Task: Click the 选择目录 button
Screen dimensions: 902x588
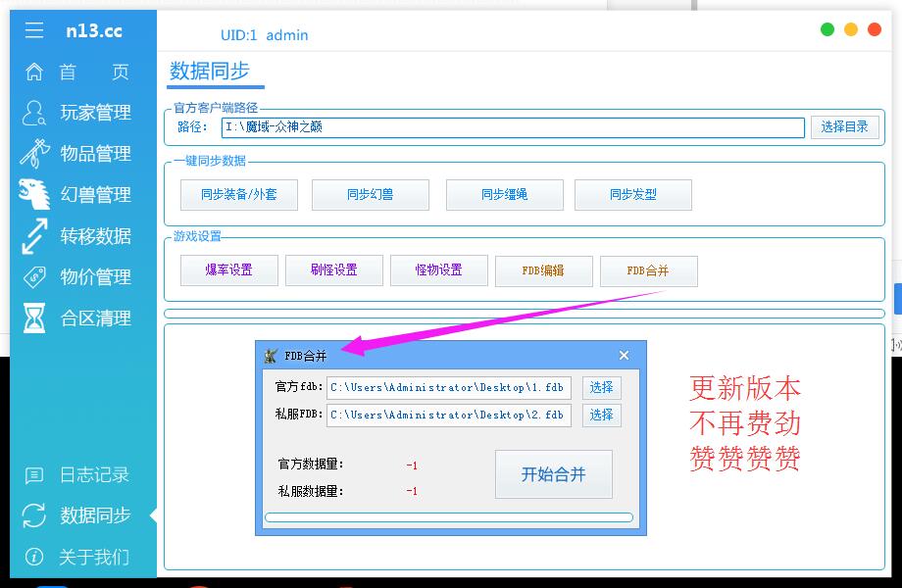Action: pyautogui.click(x=844, y=127)
